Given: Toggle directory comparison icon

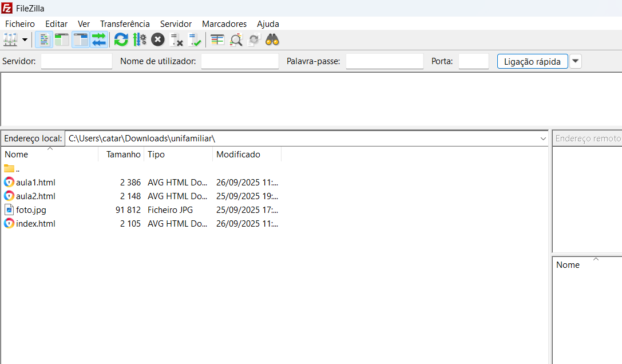Looking at the screenshot, I should (236, 39).
